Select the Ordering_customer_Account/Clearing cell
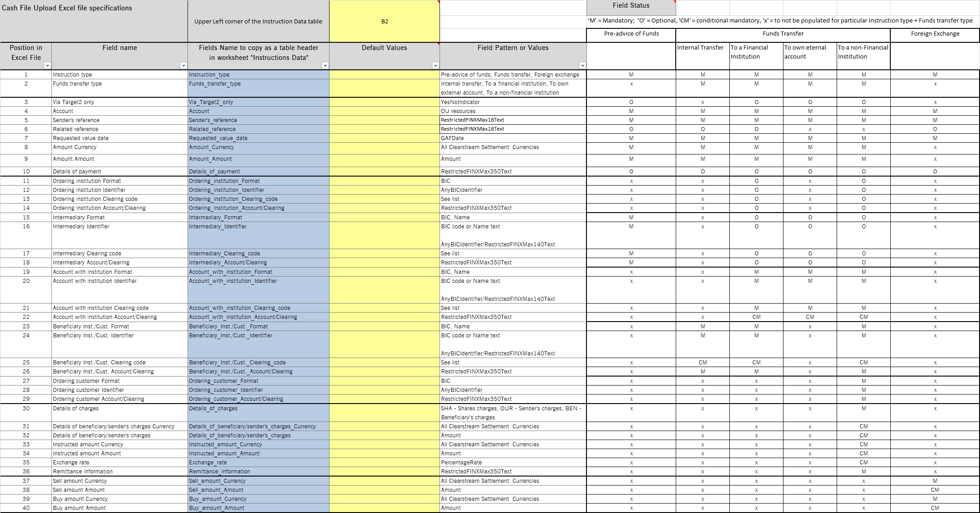Viewport: 980px width, 513px height. 258,399
